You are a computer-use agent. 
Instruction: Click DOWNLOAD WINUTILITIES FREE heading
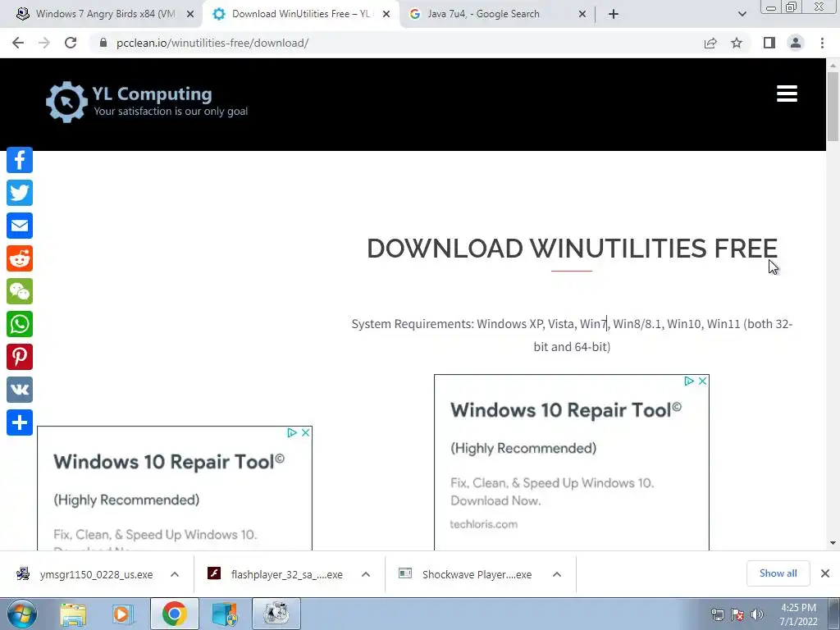click(x=572, y=248)
